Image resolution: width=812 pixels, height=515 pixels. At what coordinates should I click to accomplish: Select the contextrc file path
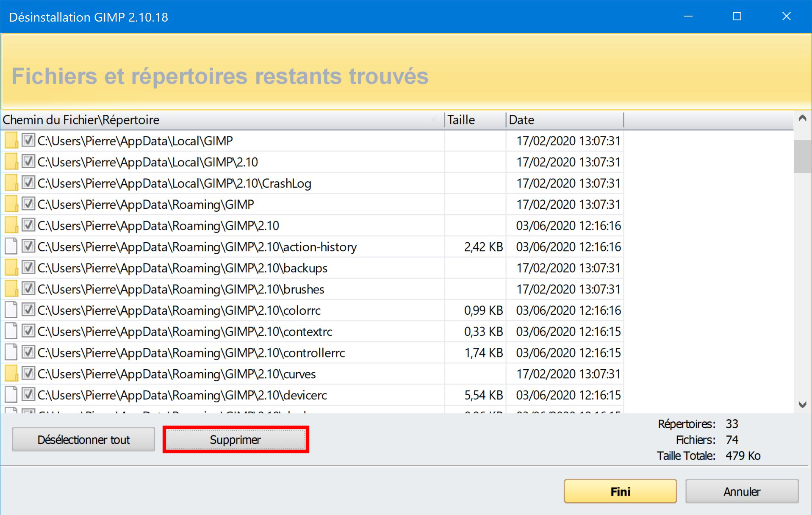[185, 332]
